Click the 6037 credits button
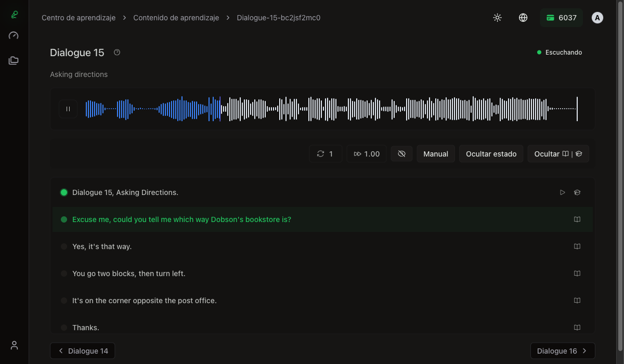This screenshot has height=364, width=624. 561,18
